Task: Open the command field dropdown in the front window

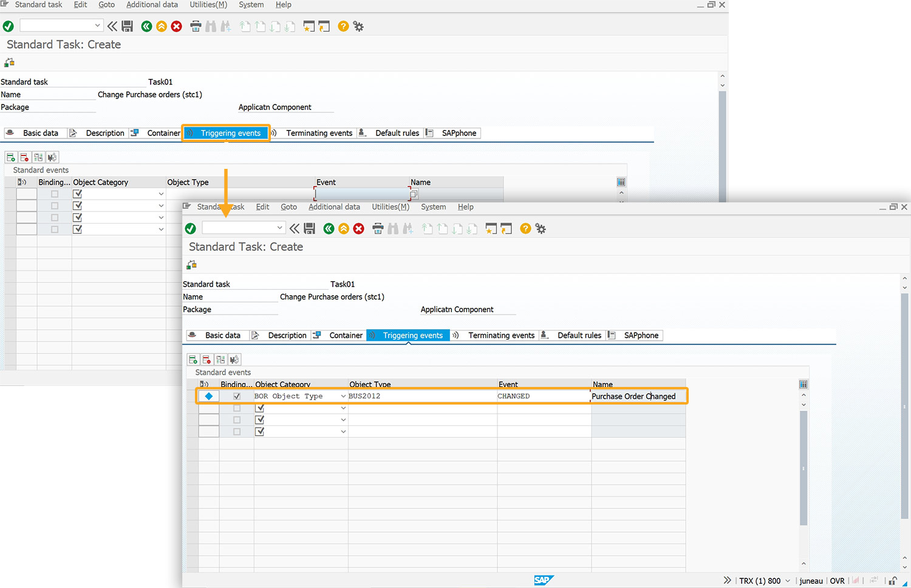Action: [x=279, y=228]
